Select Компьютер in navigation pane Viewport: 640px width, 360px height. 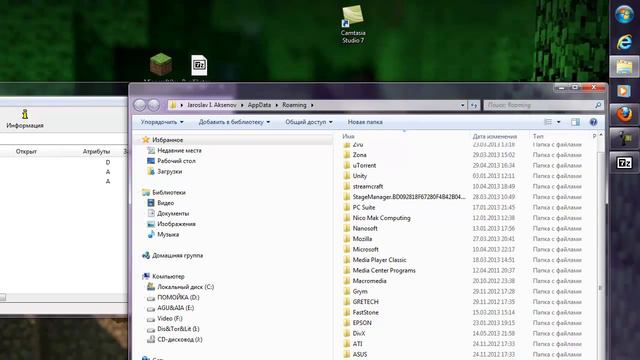point(168,277)
